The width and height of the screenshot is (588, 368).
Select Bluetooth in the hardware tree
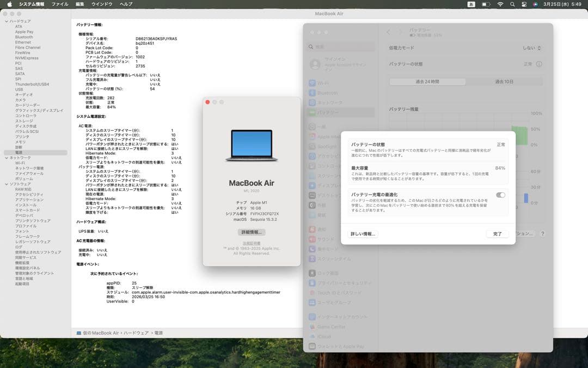[24, 37]
